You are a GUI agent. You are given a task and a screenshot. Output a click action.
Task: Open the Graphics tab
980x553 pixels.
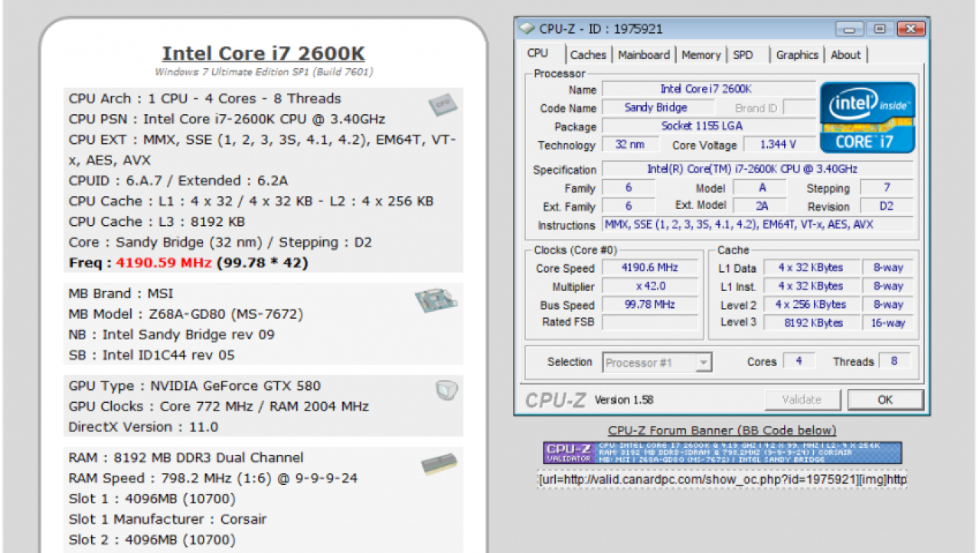click(797, 55)
